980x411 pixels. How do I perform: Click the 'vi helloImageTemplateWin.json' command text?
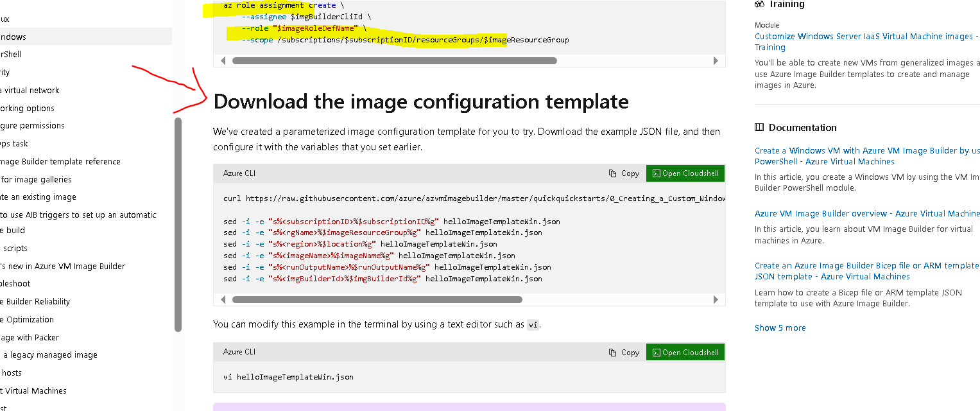[x=288, y=377]
